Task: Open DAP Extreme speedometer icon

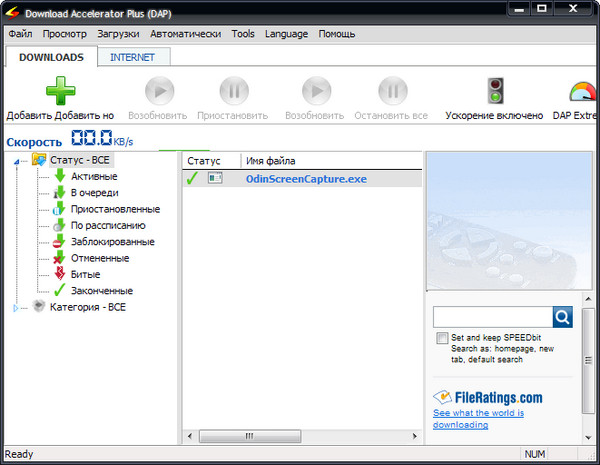Action: (581, 92)
